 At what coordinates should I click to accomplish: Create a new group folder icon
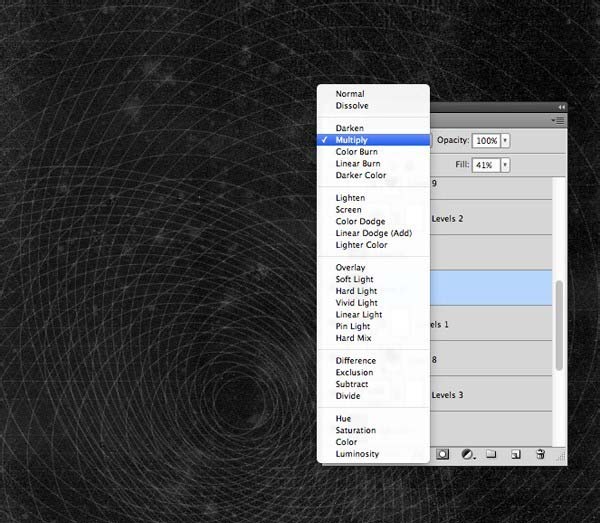tap(491, 454)
